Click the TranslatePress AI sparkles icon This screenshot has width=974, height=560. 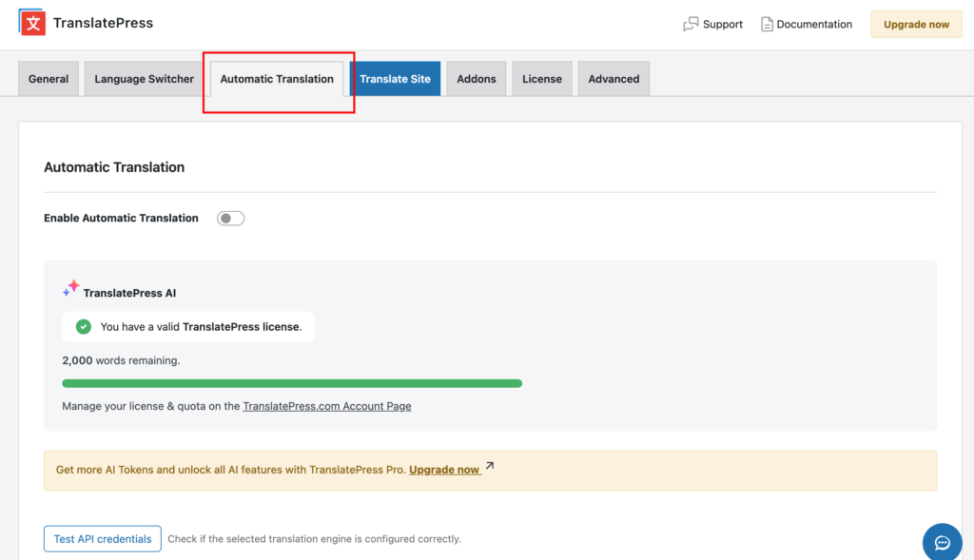pos(69,287)
